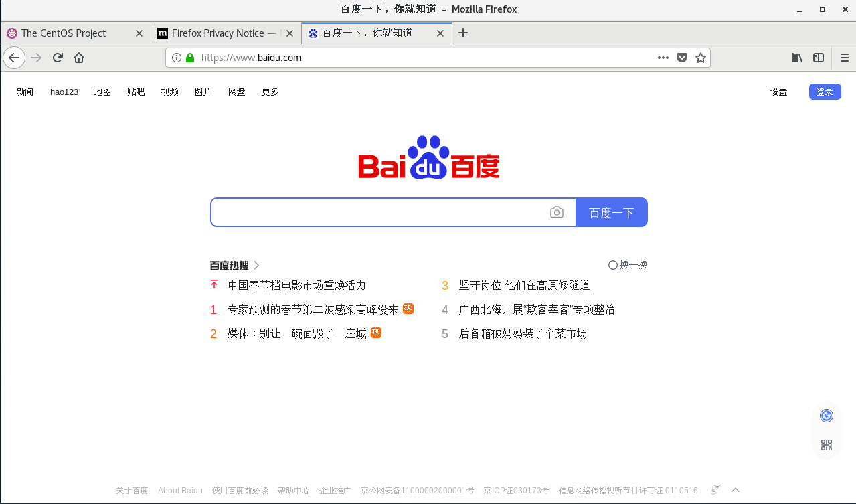The width and height of the screenshot is (856, 504).
Task: Open headline 后备箱被妈妈装了个菜市场
Action: tap(523, 333)
